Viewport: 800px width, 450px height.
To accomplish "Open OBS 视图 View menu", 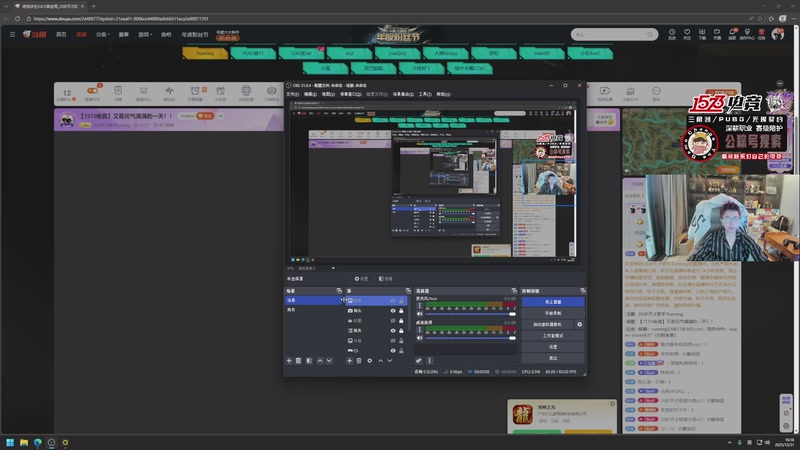I will coord(328,94).
